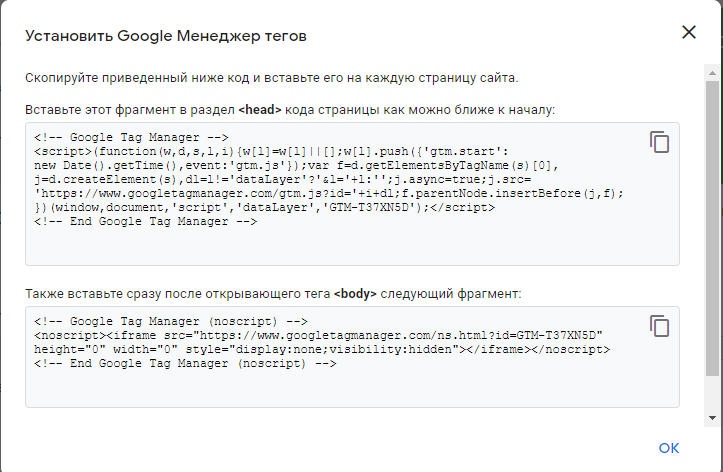This screenshot has height=472, width=723.
Task: Copy the body noscript code snippet
Action: tap(659, 326)
